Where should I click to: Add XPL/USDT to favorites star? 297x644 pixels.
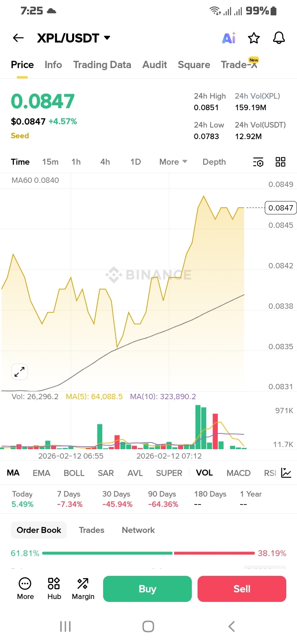click(x=254, y=38)
